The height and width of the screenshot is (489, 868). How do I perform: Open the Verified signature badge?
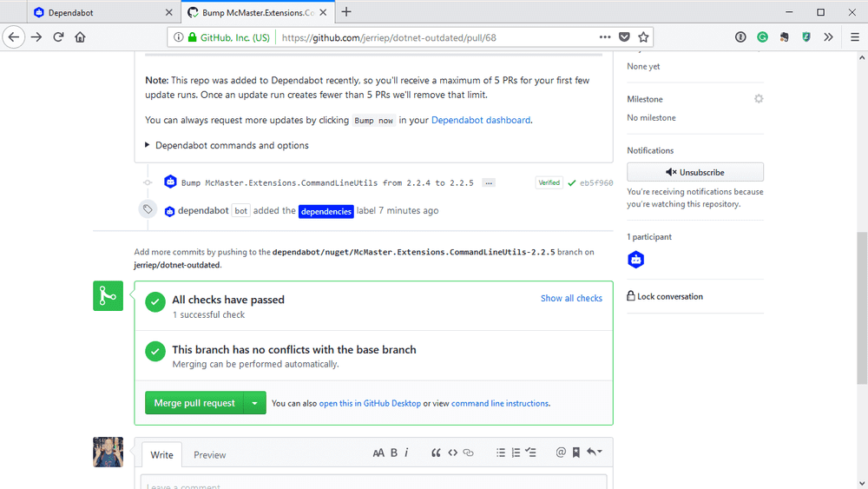[549, 182]
